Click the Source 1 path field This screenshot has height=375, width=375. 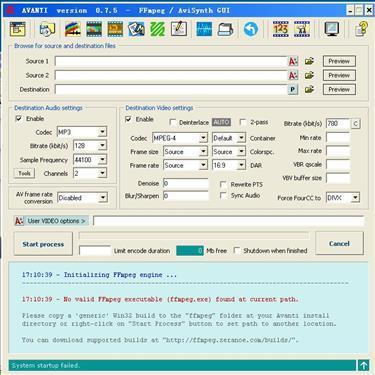pos(171,61)
